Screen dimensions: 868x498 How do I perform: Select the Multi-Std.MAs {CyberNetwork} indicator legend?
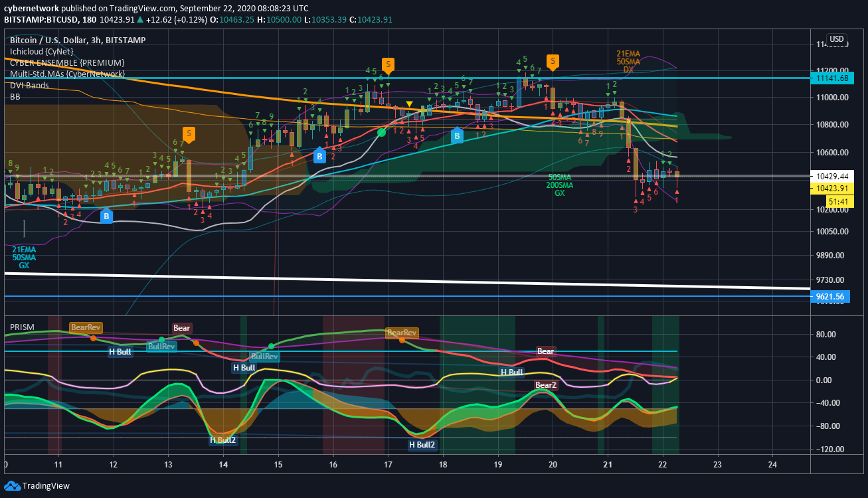point(68,74)
